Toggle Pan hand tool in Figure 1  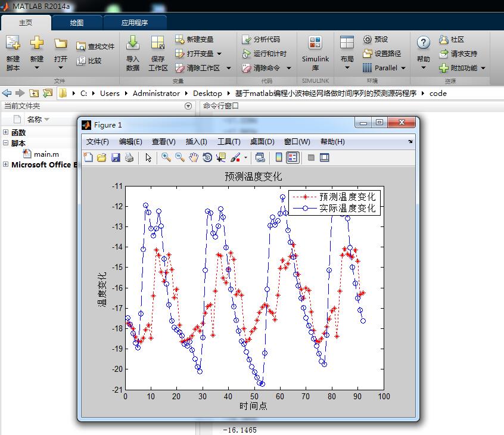[194, 157]
